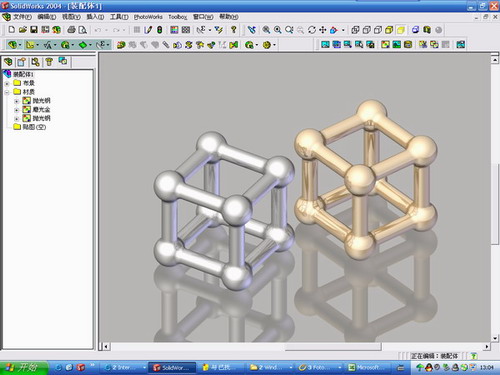Click the Save floppy disk icon

[34, 30]
